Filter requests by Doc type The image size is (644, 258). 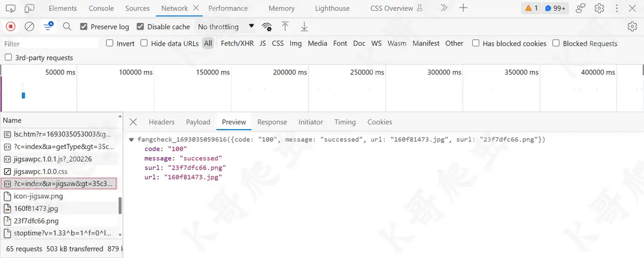(x=360, y=43)
